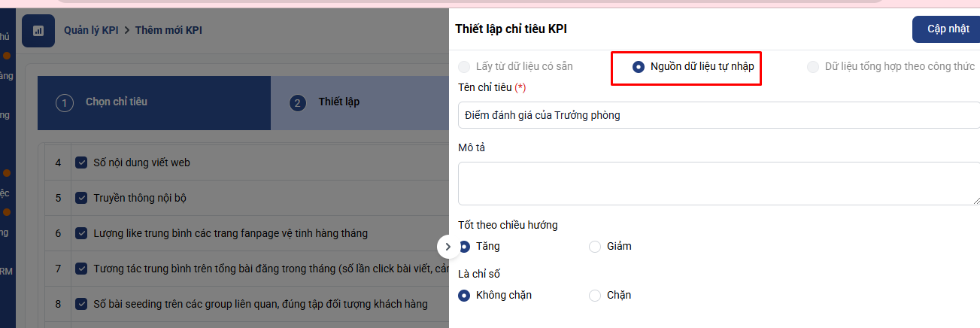980x328 pixels.
Task: Pick 'Dữ liệu tổng hợp theo công thức'
Action: (x=813, y=67)
